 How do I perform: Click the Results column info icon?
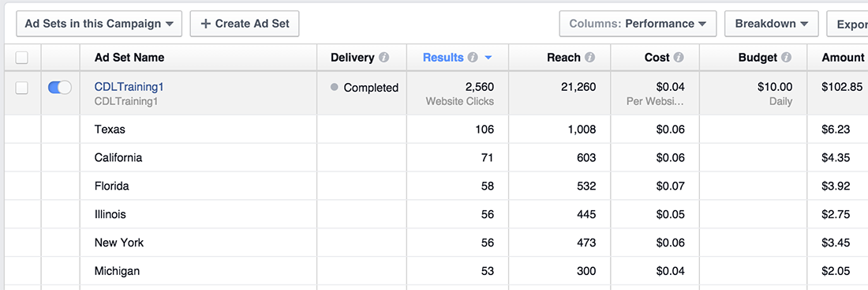(x=472, y=58)
